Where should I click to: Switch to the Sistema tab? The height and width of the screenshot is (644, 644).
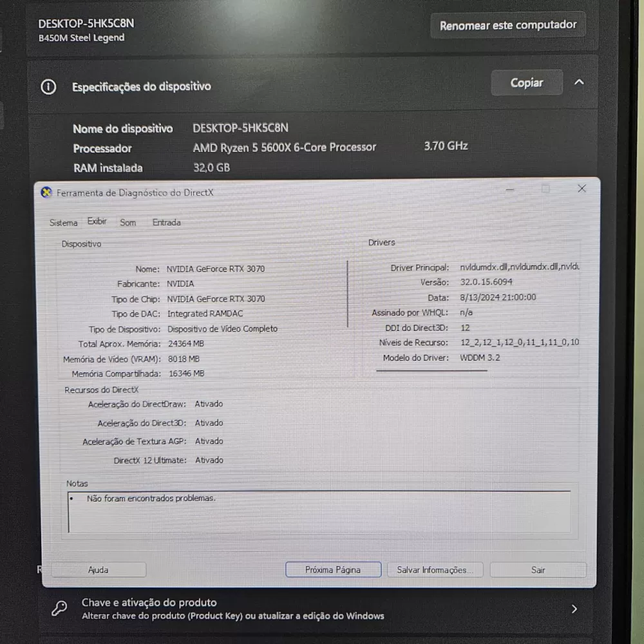click(x=63, y=223)
